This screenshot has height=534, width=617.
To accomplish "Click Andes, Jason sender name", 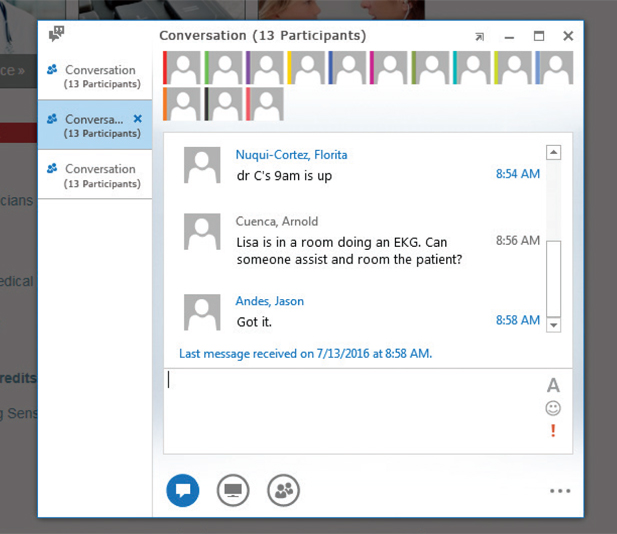I will tap(269, 301).
